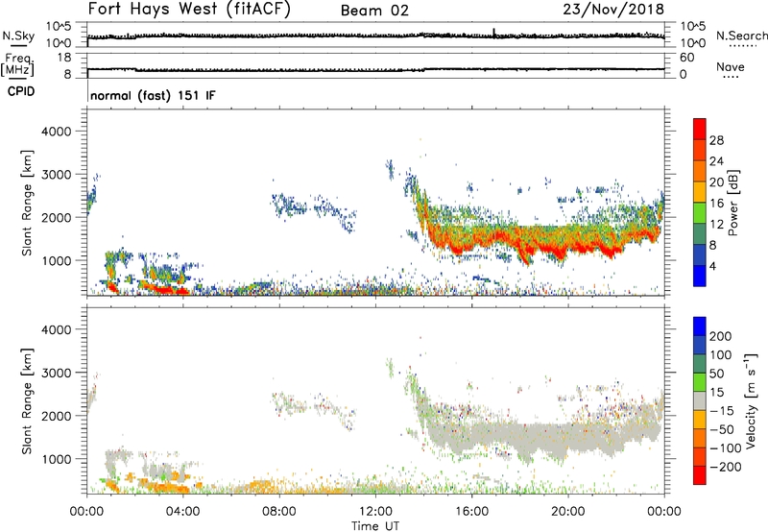Click the N.Search legend label
The height and width of the screenshot is (532, 768).
(741, 36)
